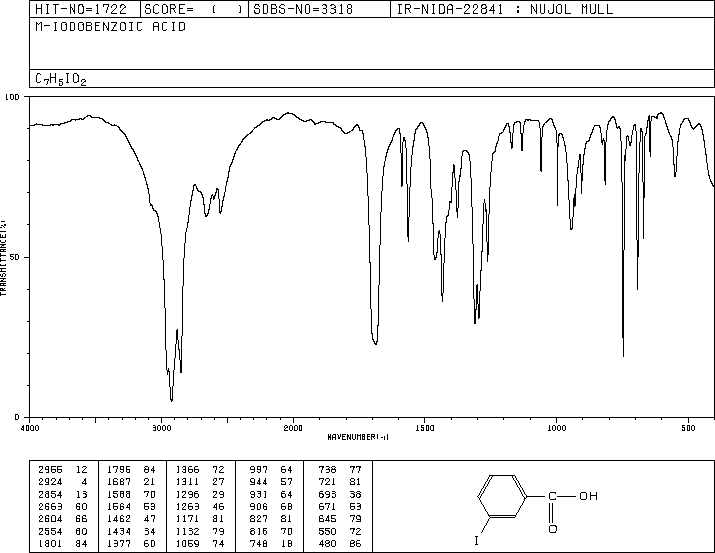715x553 pixels.
Task: Click the IR-NIDA-22841 NUJOL MULL label
Action: (x=505, y=9)
